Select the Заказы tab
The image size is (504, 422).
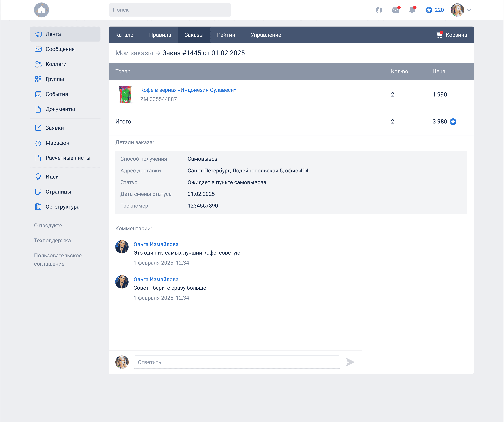[x=194, y=35]
